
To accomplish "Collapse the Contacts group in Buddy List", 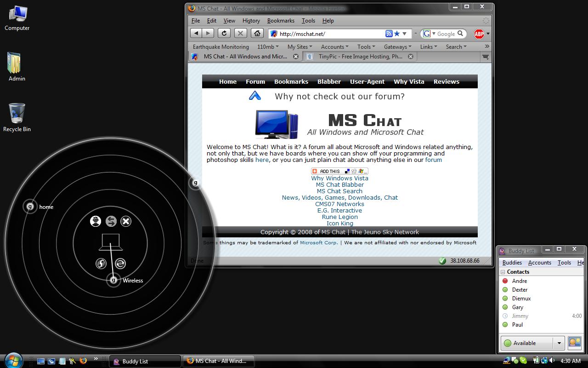I will (503, 272).
